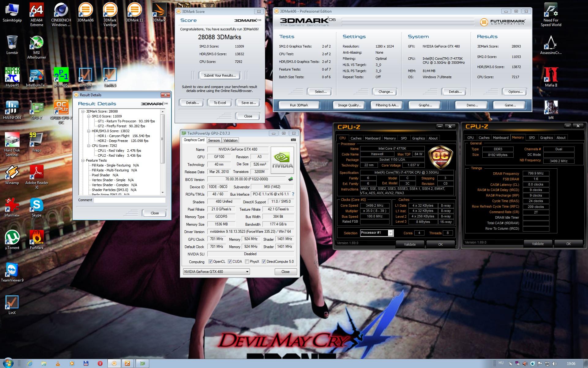The height and width of the screenshot is (368, 588).
Task: Open the Mafia II desktop icon
Action: (x=551, y=77)
